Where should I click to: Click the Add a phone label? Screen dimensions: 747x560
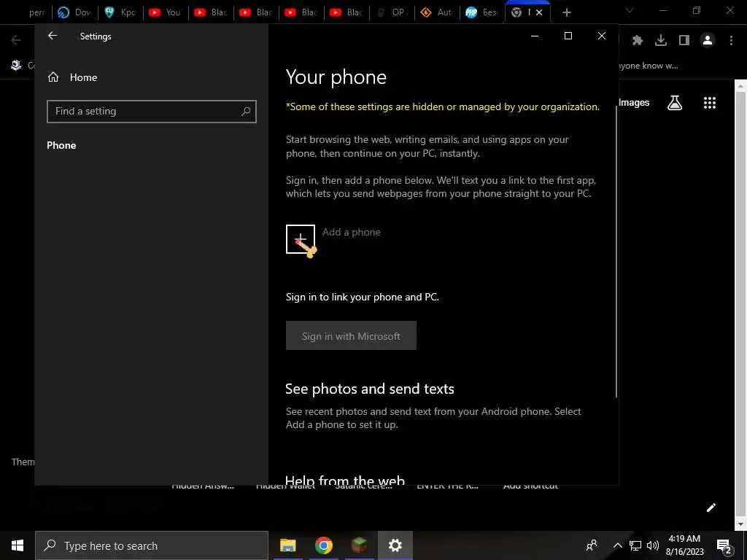(x=352, y=232)
